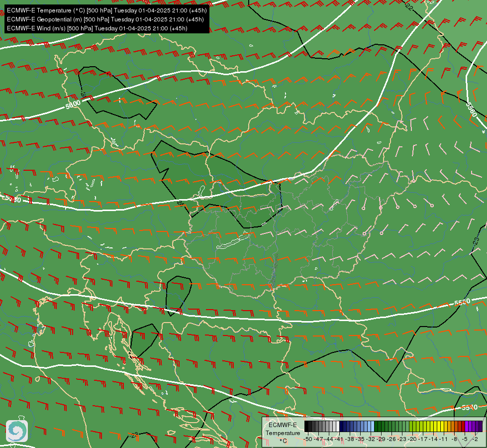Click the -50 tick label on colorbar
This screenshot has height=448, width=487.
(x=308, y=439)
